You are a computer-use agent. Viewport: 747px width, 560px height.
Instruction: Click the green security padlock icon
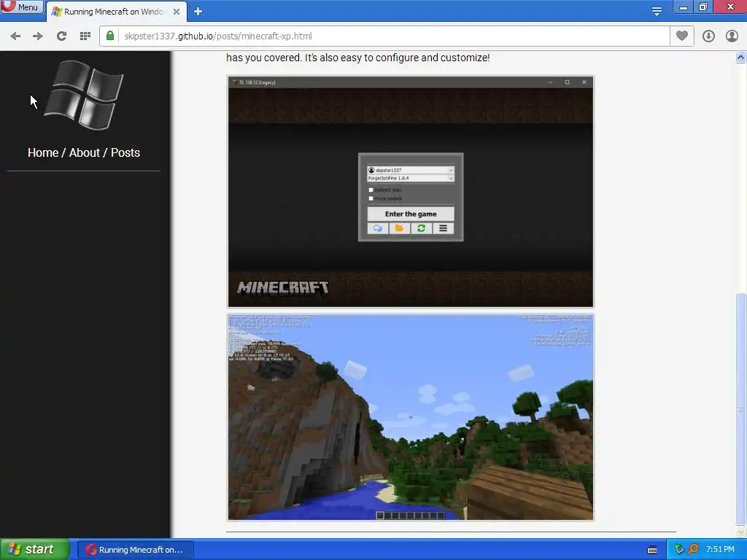110,36
